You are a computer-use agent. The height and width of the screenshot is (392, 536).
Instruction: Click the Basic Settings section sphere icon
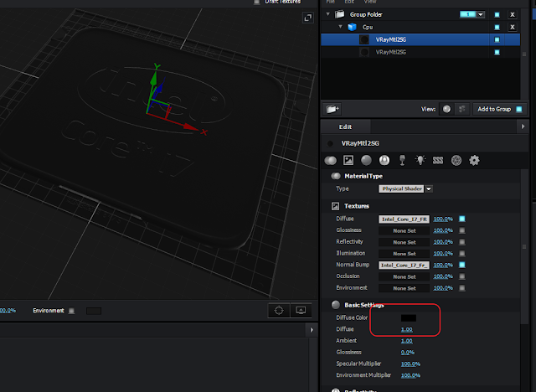point(335,305)
